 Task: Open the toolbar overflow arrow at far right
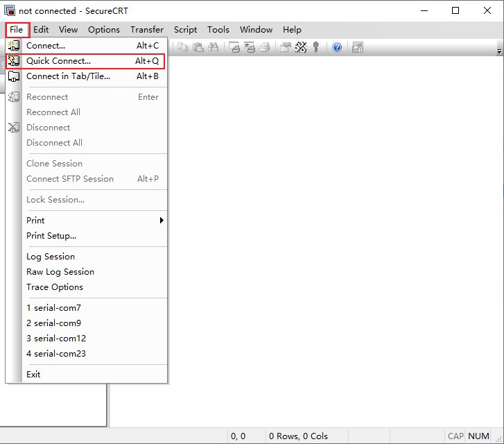click(499, 51)
